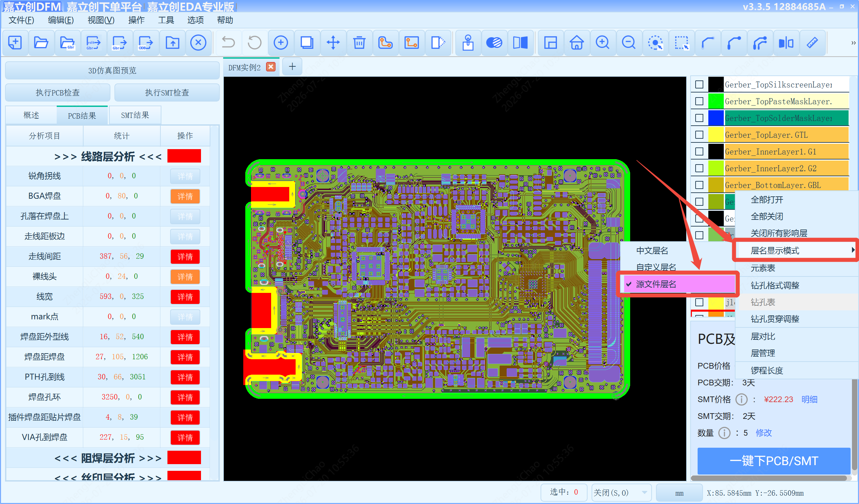Click the home view toolbar icon
Screen dimensions: 859x504
click(x=576, y=43)
